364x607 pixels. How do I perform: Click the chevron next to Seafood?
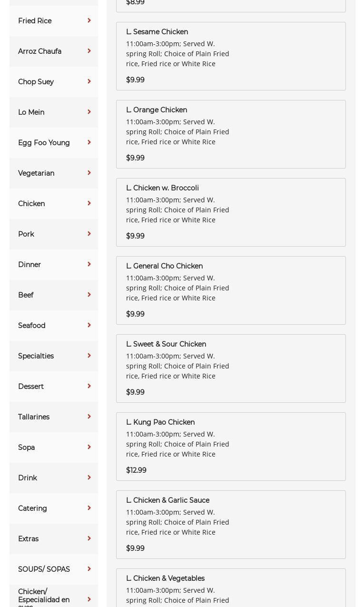pyautogui.click(x=89, y=325)
